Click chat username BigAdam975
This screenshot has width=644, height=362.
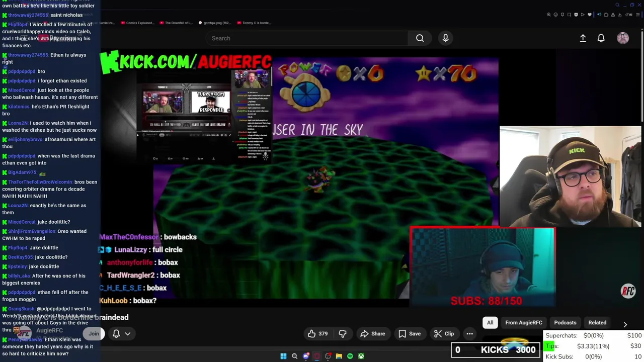(22, 172)
